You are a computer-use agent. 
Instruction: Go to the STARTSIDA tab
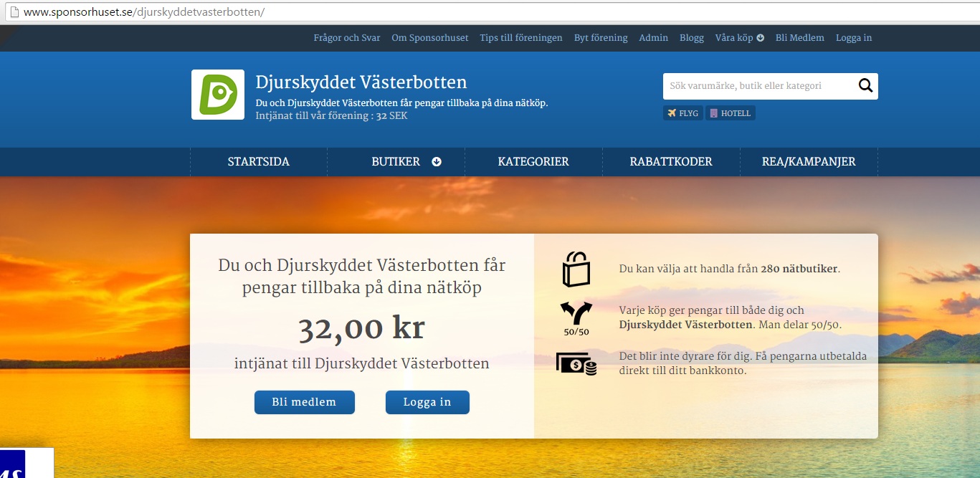[x=259, y=162]
